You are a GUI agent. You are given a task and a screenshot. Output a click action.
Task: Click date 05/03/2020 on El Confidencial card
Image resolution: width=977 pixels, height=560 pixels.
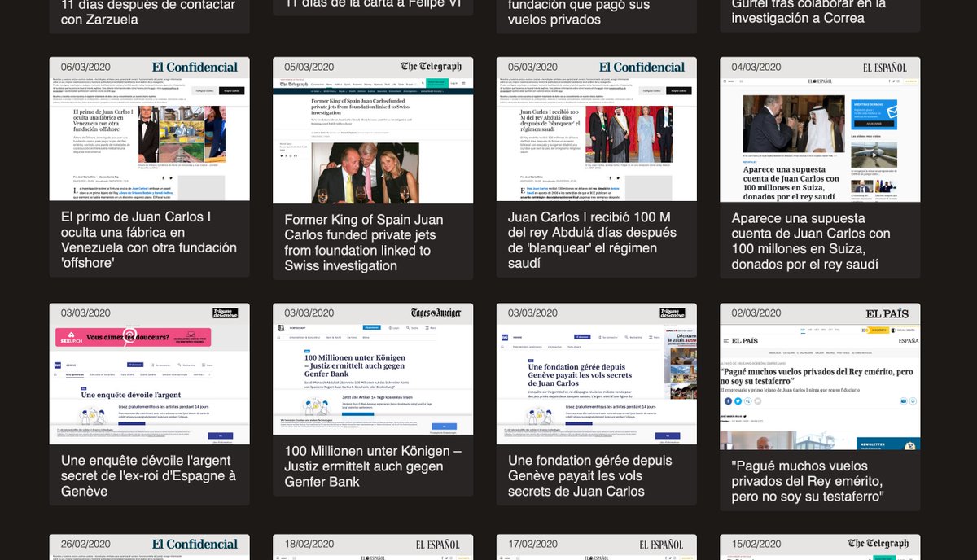(532, 67)
